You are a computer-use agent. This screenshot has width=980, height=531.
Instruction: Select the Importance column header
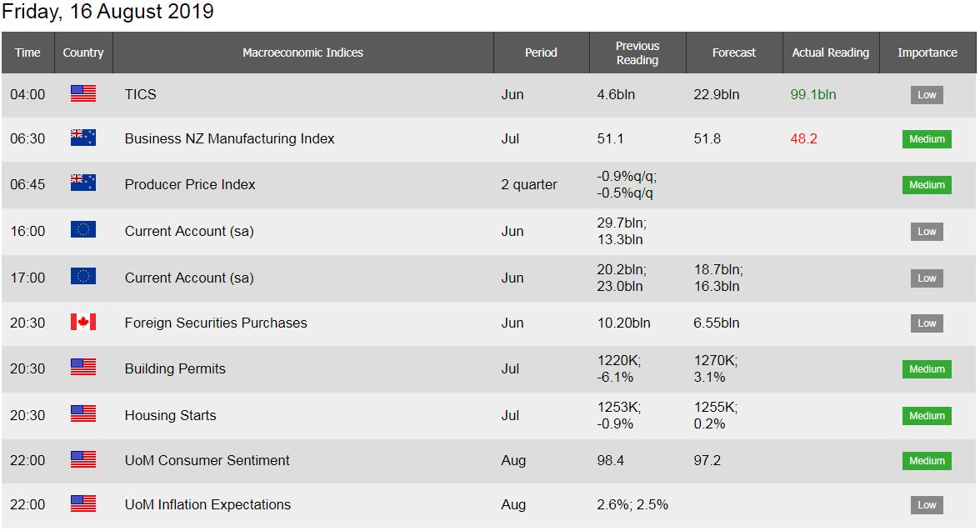point(927,53)
